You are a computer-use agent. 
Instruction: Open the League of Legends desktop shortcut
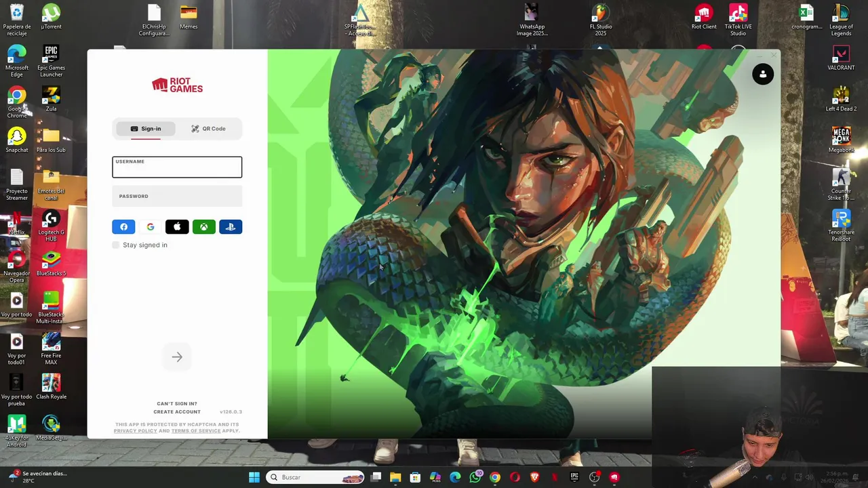point(841,20)
